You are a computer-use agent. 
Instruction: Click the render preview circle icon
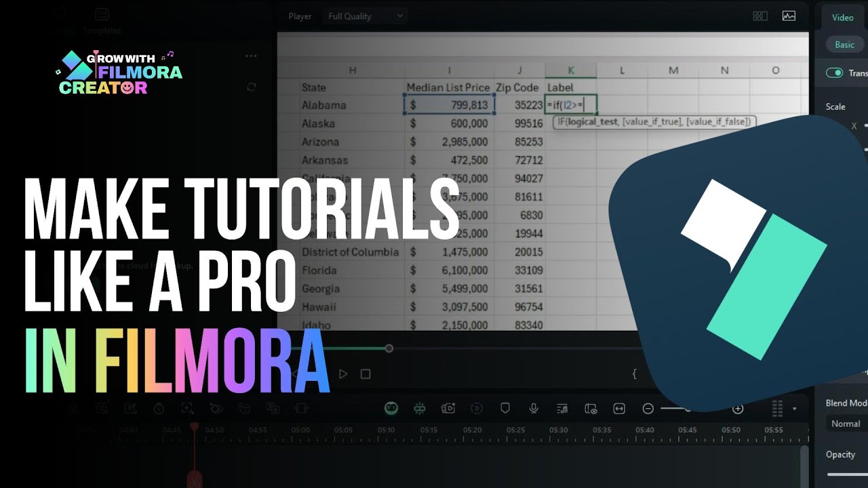pyautogui.click(x=477, y=409)
